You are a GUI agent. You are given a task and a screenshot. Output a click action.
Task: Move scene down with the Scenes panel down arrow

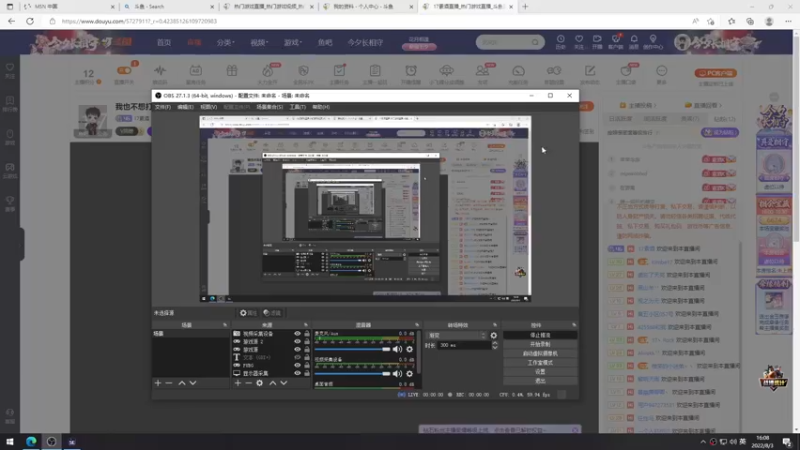[x=193, y=383]
